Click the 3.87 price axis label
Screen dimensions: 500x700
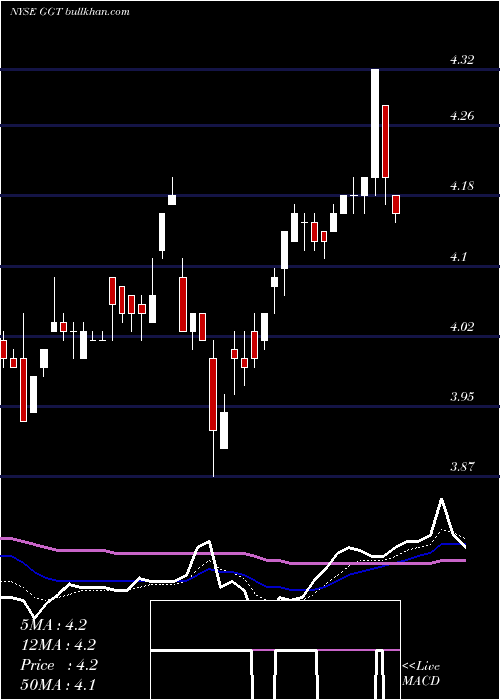[462, 467]
